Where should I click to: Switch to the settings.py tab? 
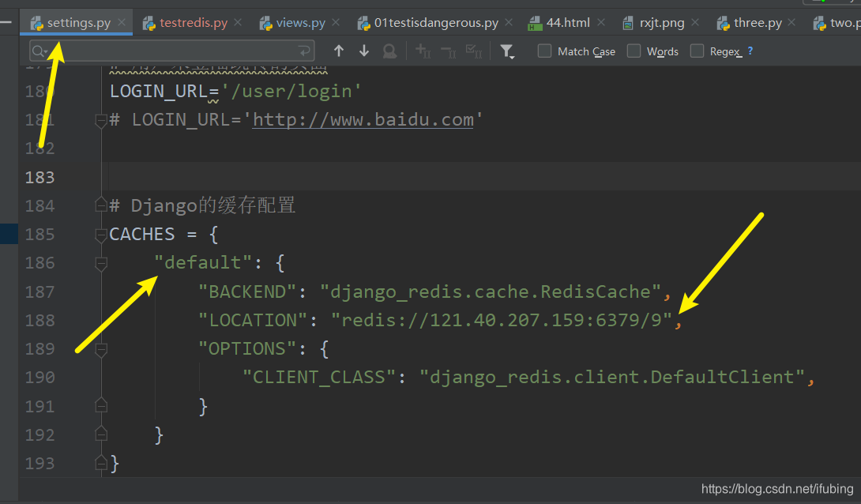pos(78,22)
